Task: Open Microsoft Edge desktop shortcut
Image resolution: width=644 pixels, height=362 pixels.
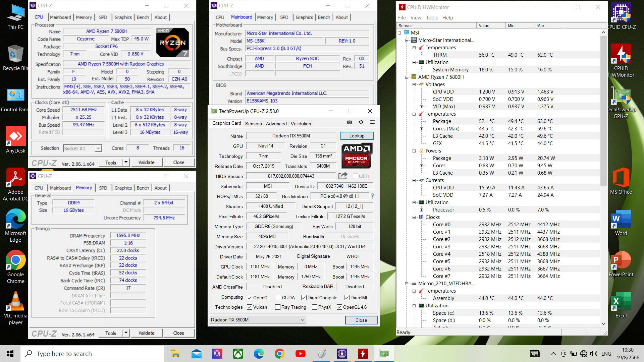Action: (x=15, y=226)
